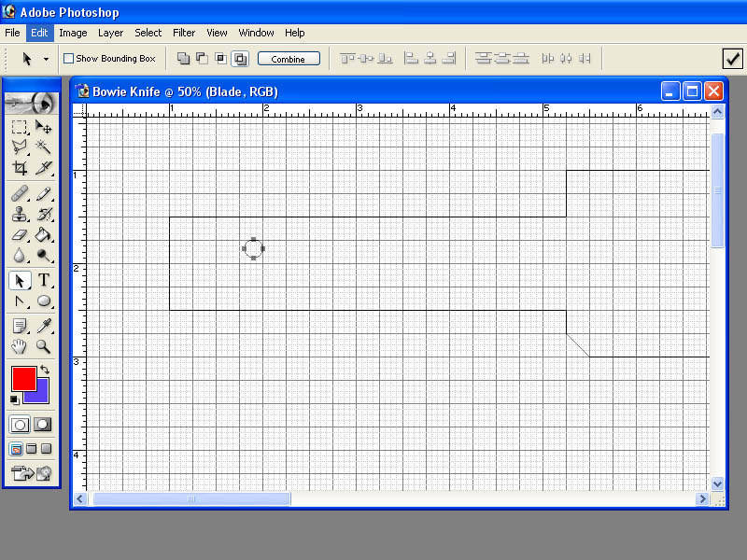Select the Paint Bucket tool

(43, 235)
